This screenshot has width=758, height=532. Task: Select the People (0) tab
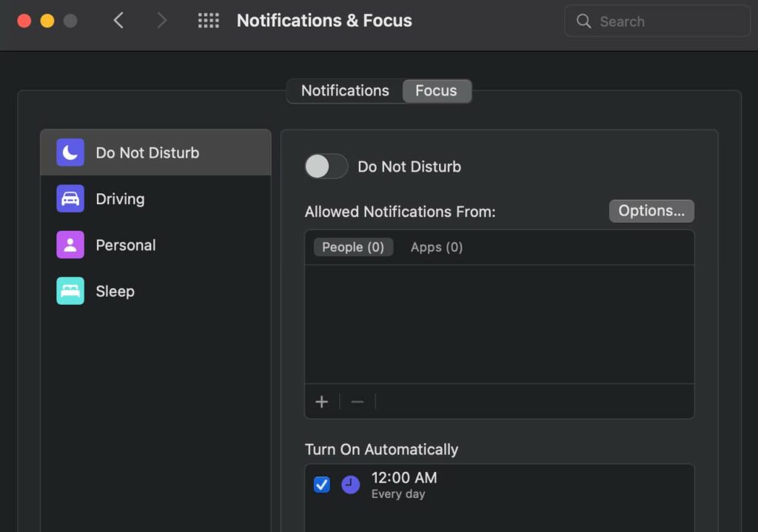[x=353, y=247]
